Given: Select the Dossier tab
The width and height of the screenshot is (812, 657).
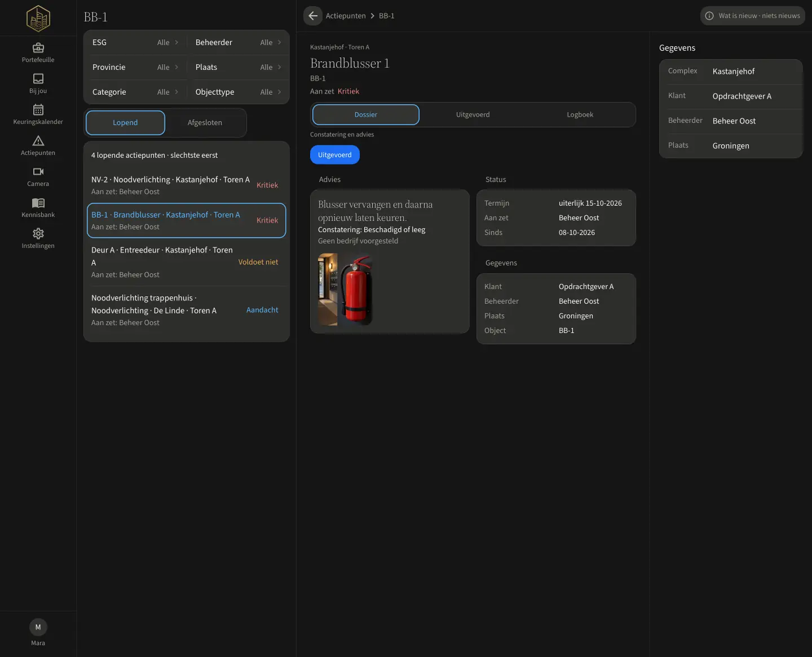Looking at the screenshot, I should (366, 114).
